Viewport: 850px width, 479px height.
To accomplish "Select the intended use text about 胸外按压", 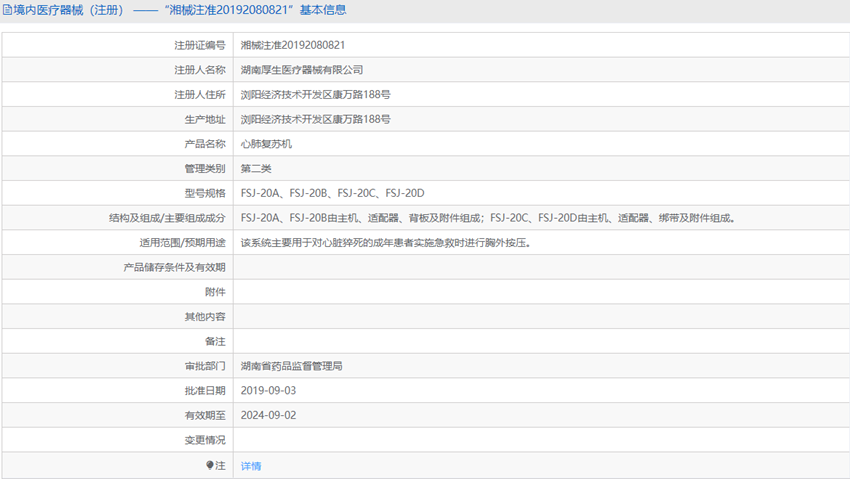I will (x=385, y=243).
